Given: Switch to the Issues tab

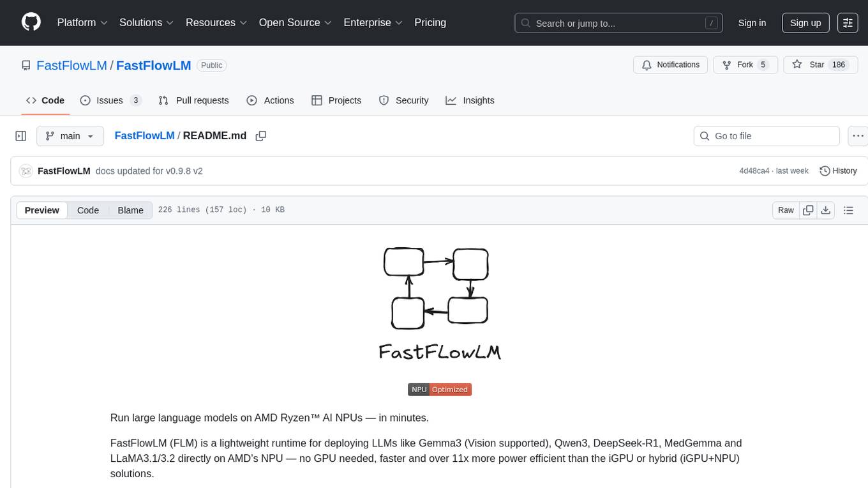Looking at the screenshot, I should pos(110,100).
